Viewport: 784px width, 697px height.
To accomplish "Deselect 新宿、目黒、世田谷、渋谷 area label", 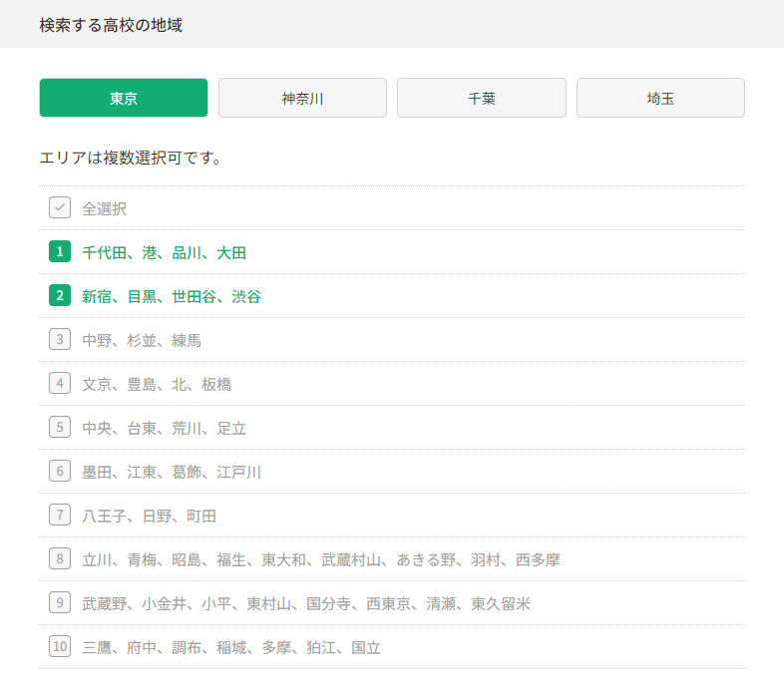I will pos(172,297).
